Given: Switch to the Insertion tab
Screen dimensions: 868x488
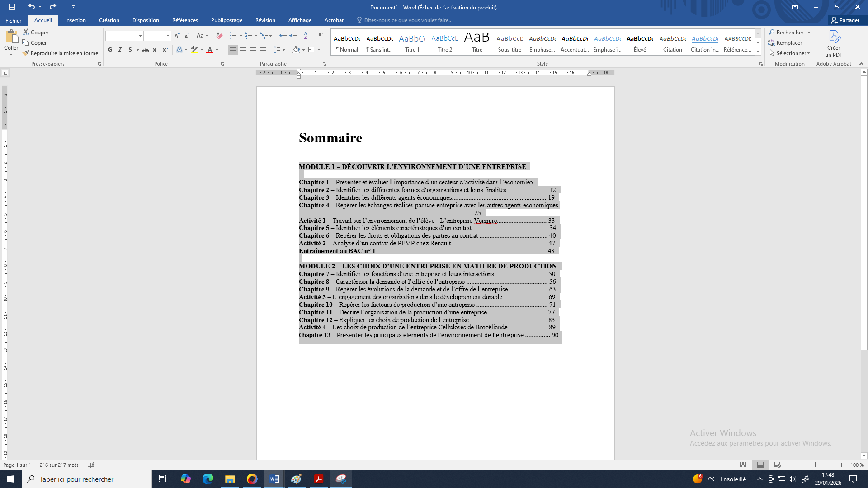Looking at the screenshot, I should 75,20.
